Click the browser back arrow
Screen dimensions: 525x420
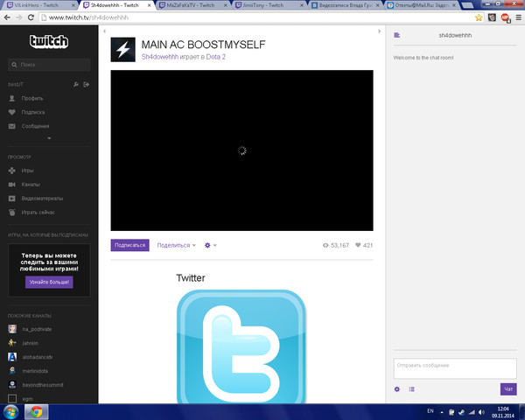pos(7,17)
